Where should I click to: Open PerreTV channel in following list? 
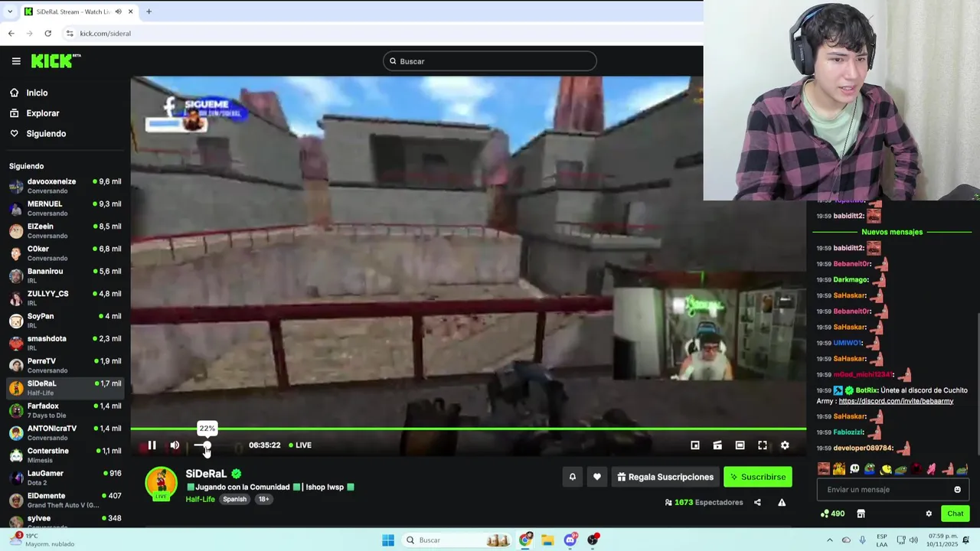[65, 366]
